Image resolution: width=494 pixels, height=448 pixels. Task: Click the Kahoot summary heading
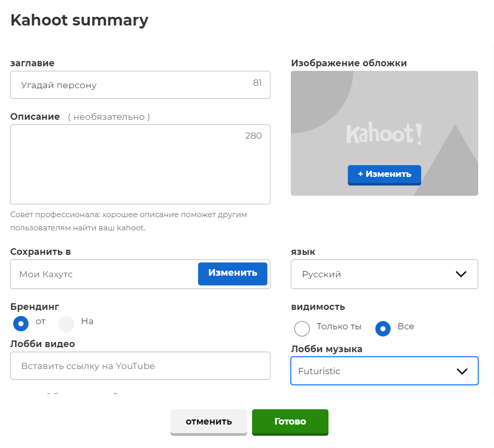tap(79, 20)
